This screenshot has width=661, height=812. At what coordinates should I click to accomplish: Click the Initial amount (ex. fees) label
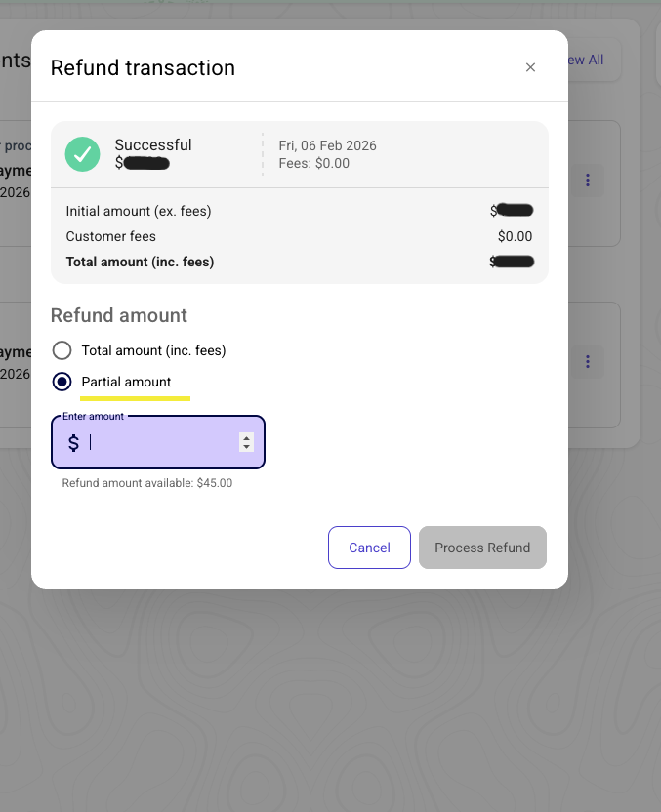coord(139,211)
